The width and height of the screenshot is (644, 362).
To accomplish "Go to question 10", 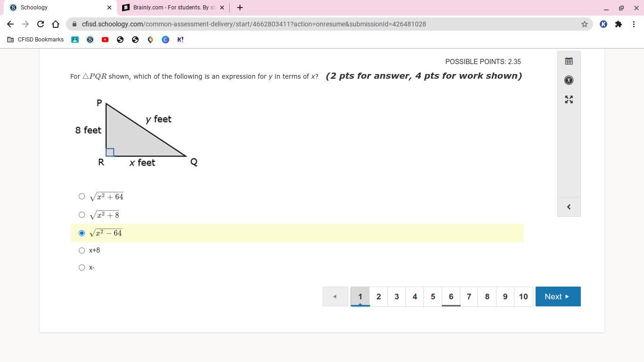I will point(523,296).
